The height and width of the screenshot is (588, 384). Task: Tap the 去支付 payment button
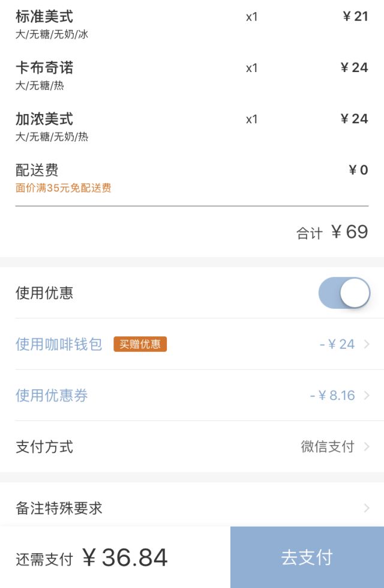coord(306,556)
